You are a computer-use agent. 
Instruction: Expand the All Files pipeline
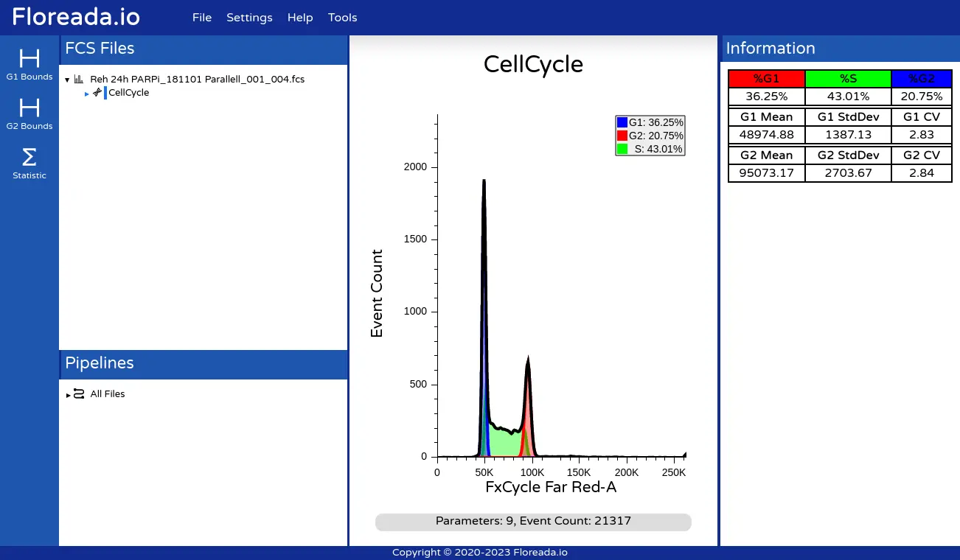(x=69, y=395)
